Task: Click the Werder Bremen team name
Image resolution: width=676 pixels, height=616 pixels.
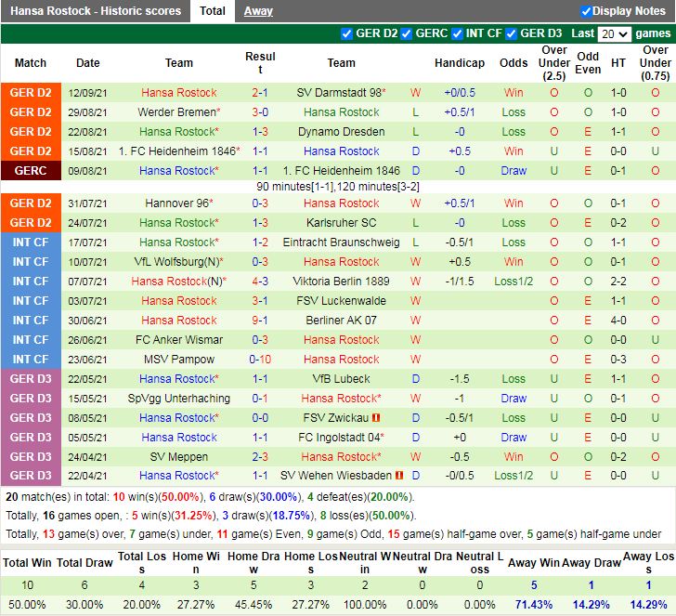Action: point(176,112)
